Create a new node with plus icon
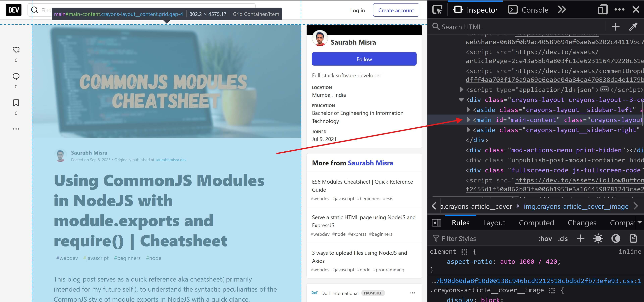This screenshot has height=302, width=644. 615,26
